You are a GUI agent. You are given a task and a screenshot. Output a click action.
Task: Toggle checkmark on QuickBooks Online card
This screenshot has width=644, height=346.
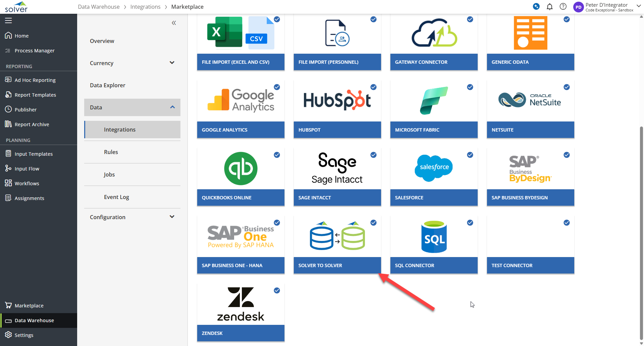277,155
